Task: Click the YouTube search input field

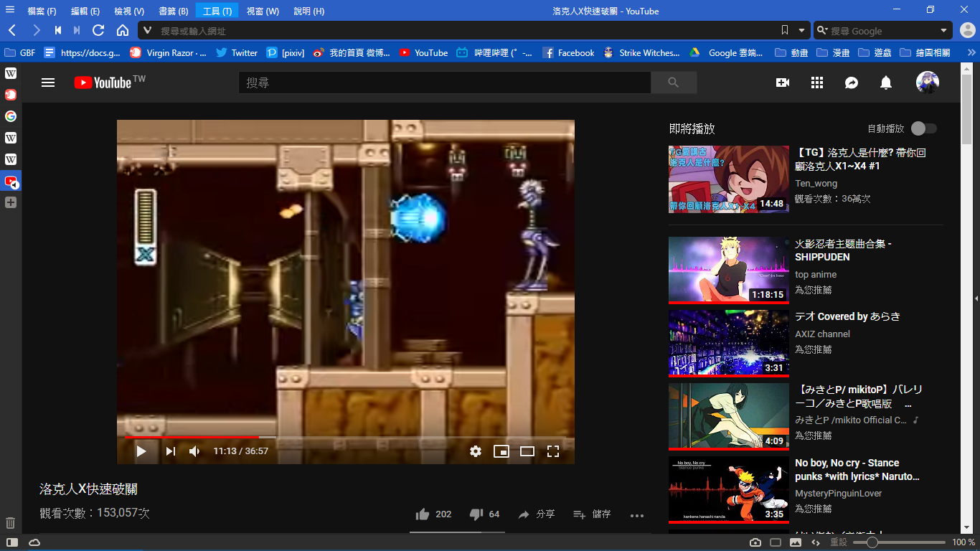Action: [x=445, y=83]
